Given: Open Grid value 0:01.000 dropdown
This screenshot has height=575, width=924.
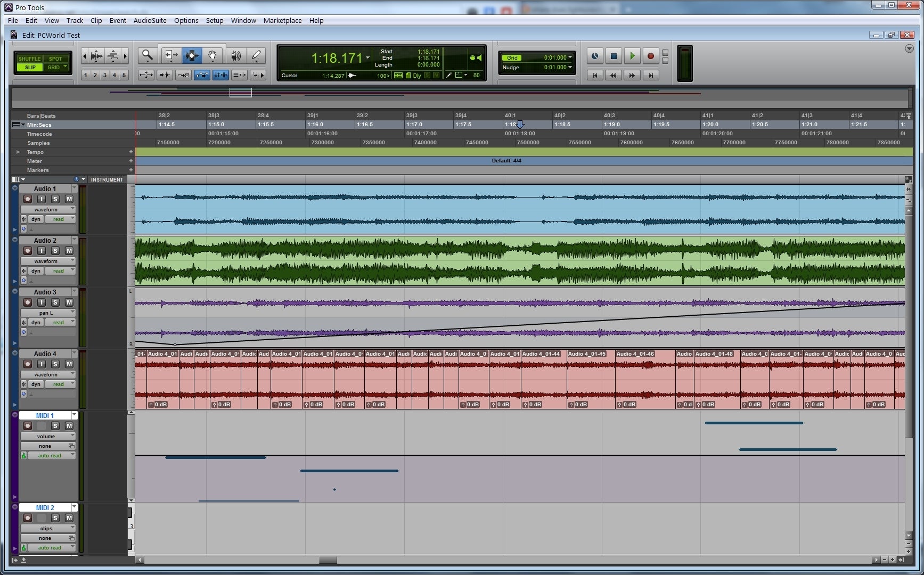Looking at the screenshot, I should tap(570, 57).
